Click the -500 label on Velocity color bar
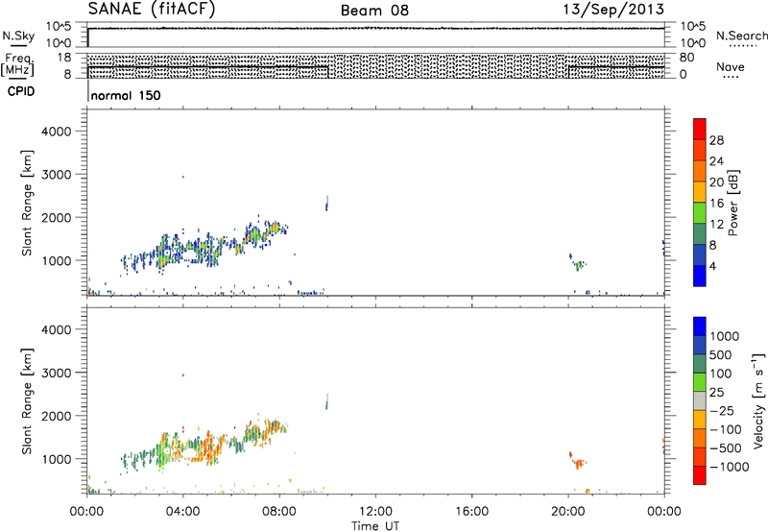The image size is (768, 532). (x=726, y=448)
